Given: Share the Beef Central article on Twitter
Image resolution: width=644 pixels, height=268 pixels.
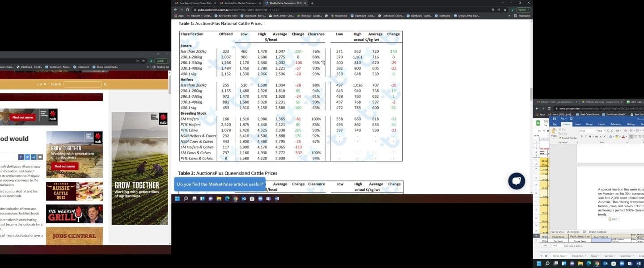Looking at the screenshot, I should pyautogui.click(x=27, y=157).
